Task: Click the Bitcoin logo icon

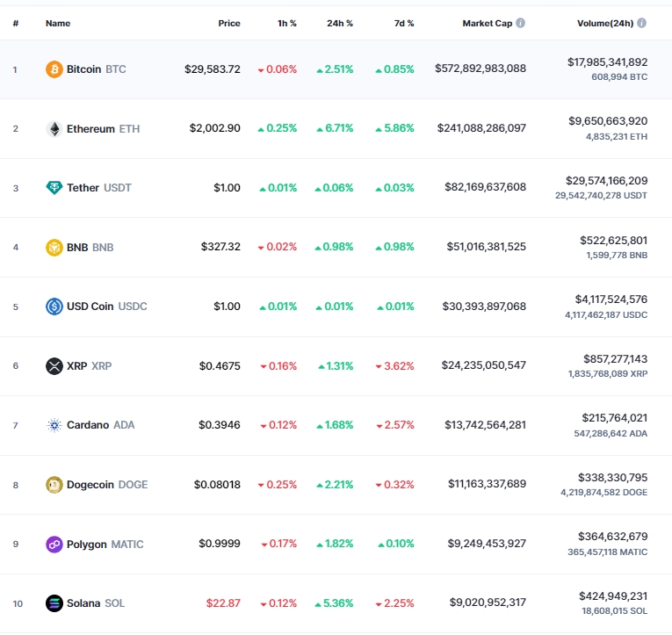Action: coord(54,69)
